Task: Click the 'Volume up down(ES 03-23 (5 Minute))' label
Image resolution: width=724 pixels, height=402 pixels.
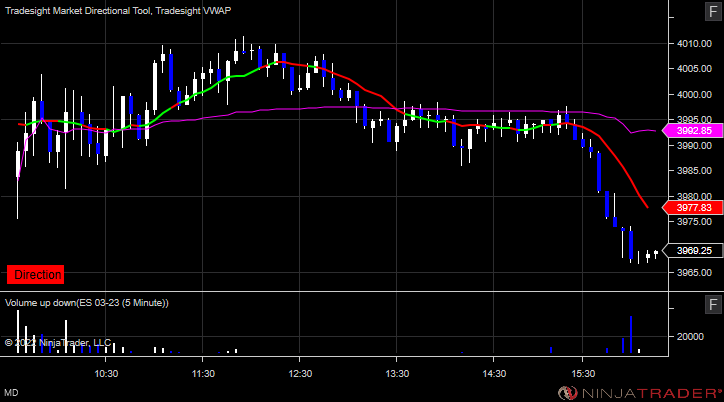Action: (87, 303)
